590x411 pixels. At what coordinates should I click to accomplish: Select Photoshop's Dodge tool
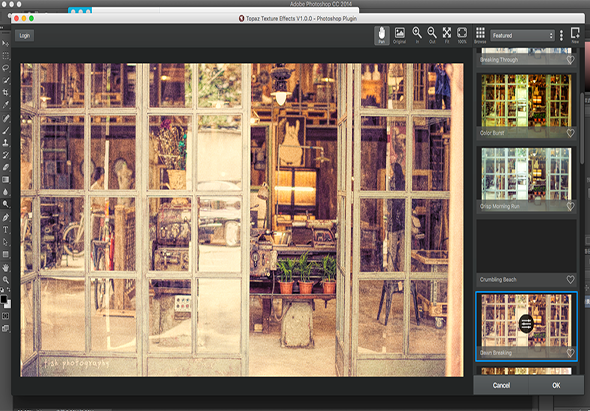click(x=6, y=204)
